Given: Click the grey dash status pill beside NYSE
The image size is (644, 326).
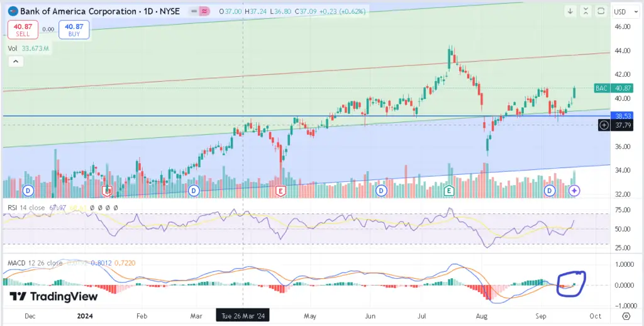Looking at the screenshot, I should point(193,11).
